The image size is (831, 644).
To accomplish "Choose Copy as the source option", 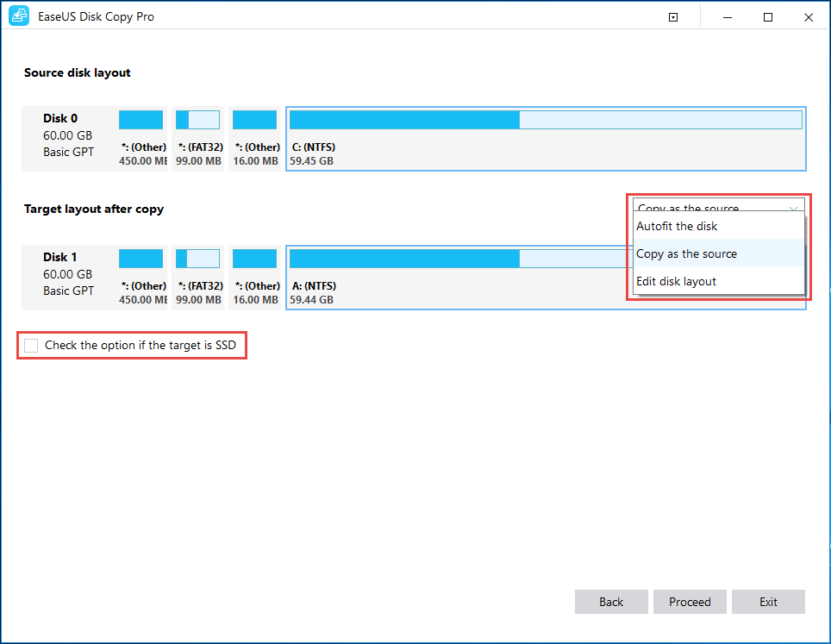I will [719, 253].
